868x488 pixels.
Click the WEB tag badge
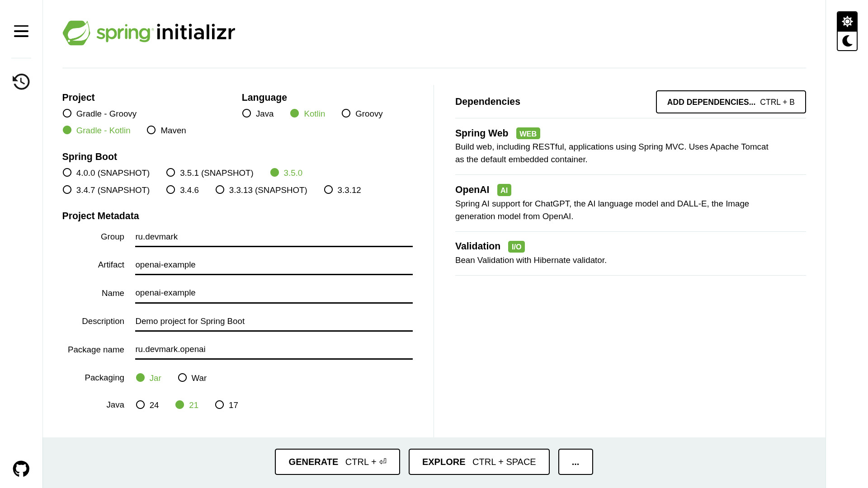[528, 134]
